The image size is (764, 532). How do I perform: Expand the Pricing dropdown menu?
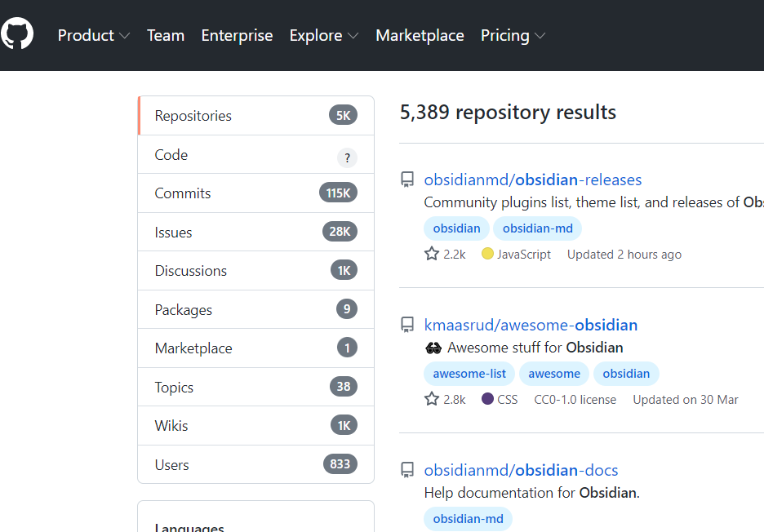coord(513,35)
